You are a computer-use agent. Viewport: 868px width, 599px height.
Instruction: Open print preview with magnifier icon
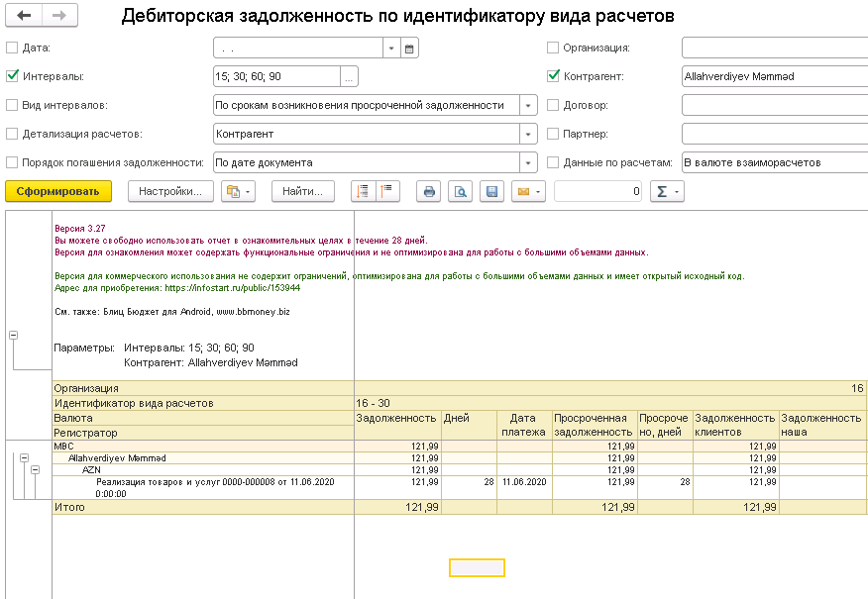(x=460, y=191)
